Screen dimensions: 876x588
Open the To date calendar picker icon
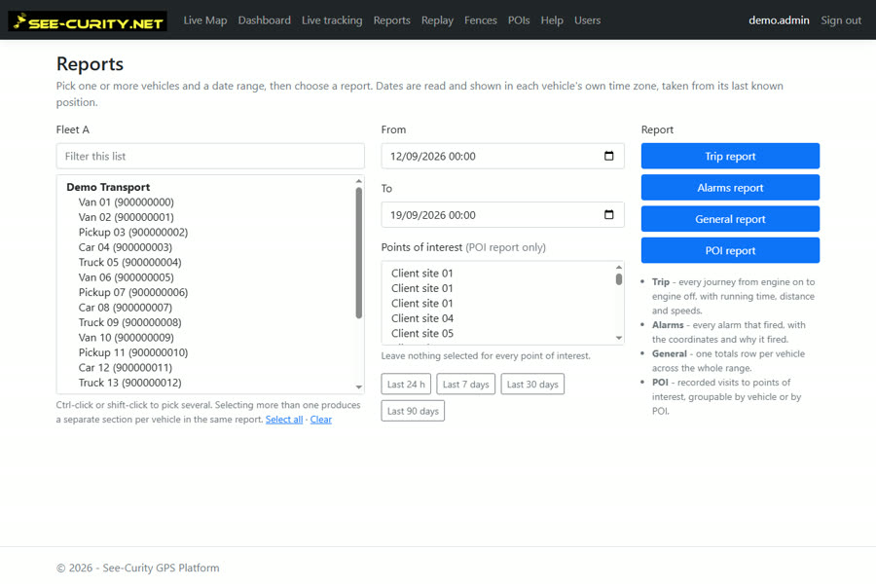coord(609,214)
